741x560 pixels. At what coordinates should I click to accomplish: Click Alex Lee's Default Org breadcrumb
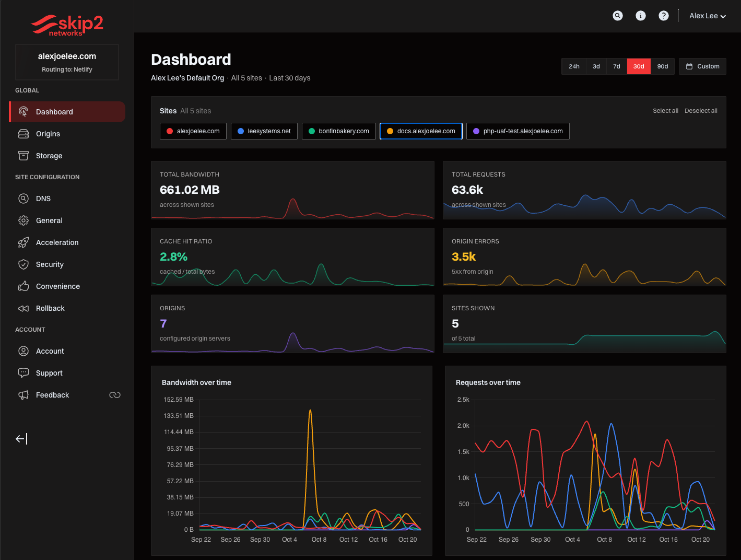(187, 78)
